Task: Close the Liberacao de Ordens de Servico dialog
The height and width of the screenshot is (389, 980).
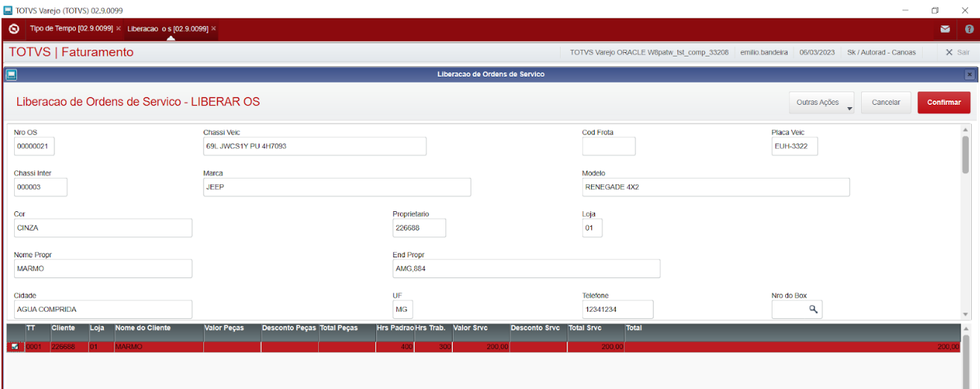Action: coord(970,74)
